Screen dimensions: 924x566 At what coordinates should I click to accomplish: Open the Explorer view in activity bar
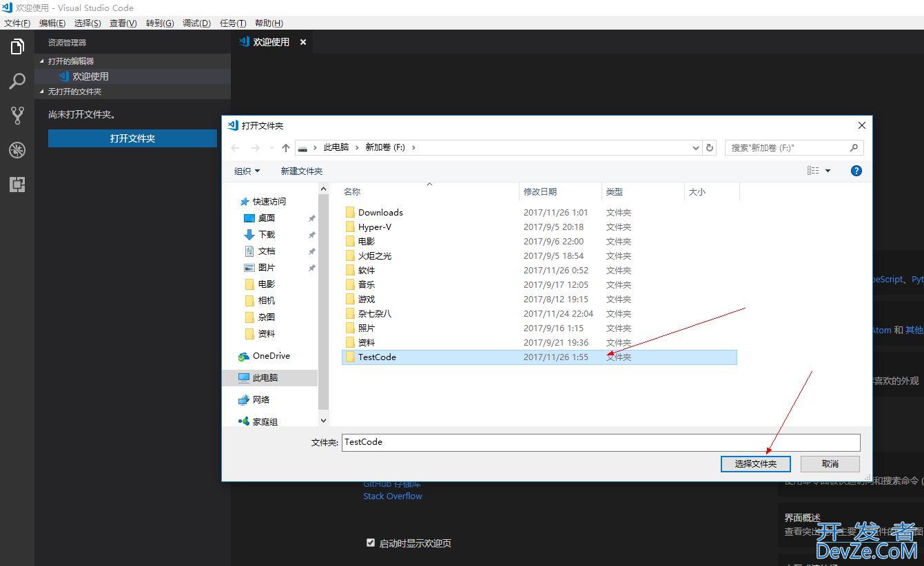click(17, 47)
